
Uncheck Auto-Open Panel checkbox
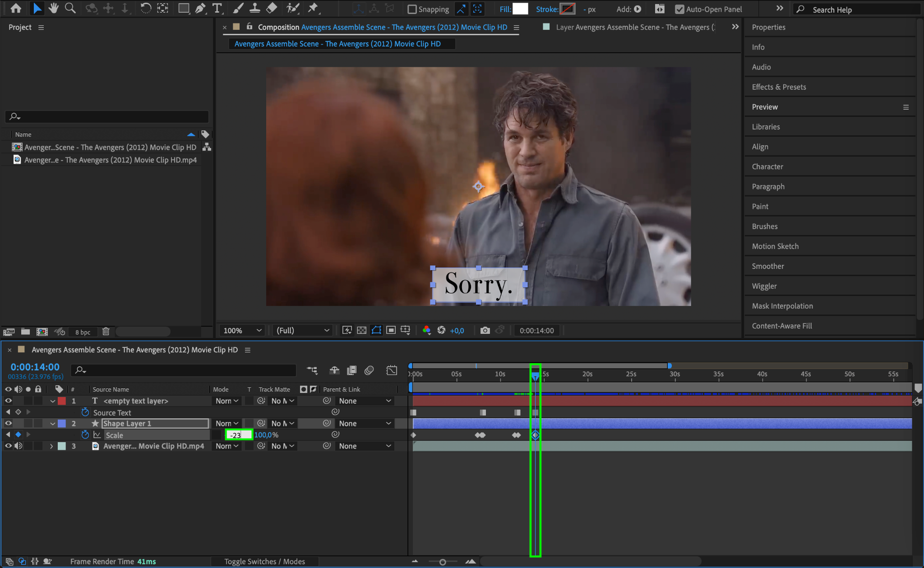pos(679,9)
